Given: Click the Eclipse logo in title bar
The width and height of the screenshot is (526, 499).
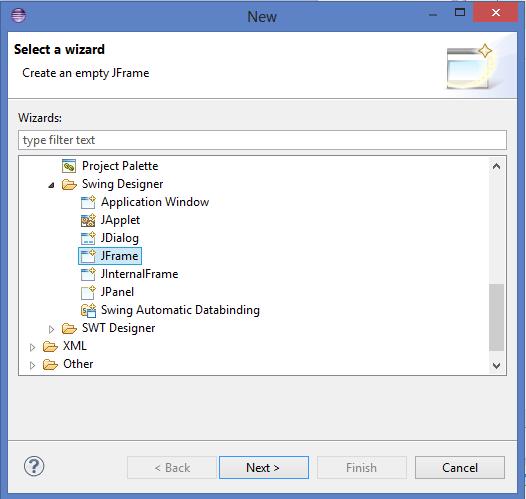Looking at the screenshot, I should click(18, 15).
